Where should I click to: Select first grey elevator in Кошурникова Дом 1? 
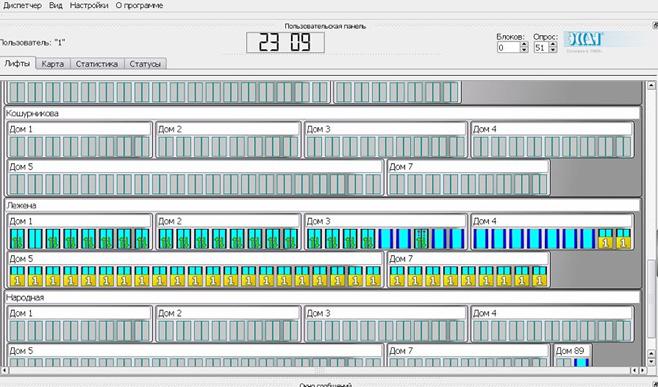(17, 146)
